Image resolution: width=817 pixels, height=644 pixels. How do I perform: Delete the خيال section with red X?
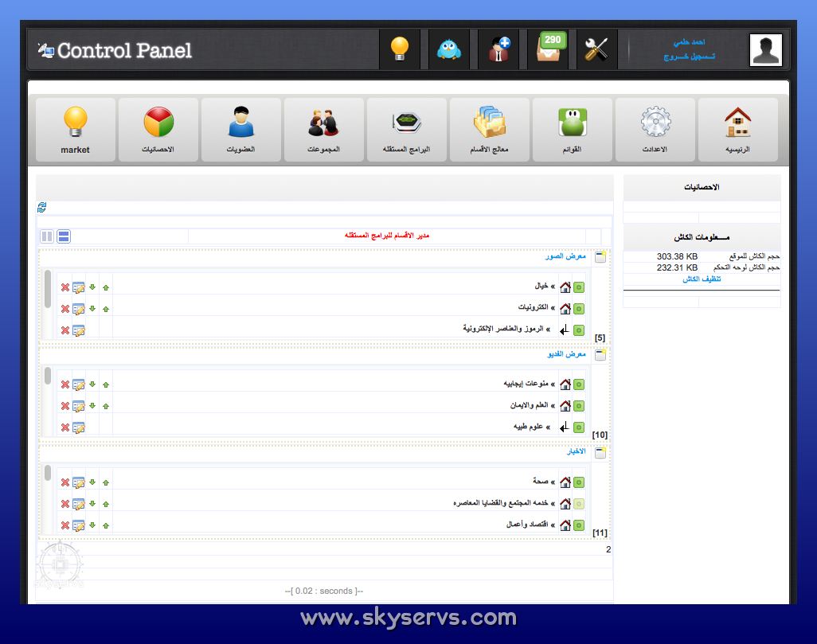(65, 287)
